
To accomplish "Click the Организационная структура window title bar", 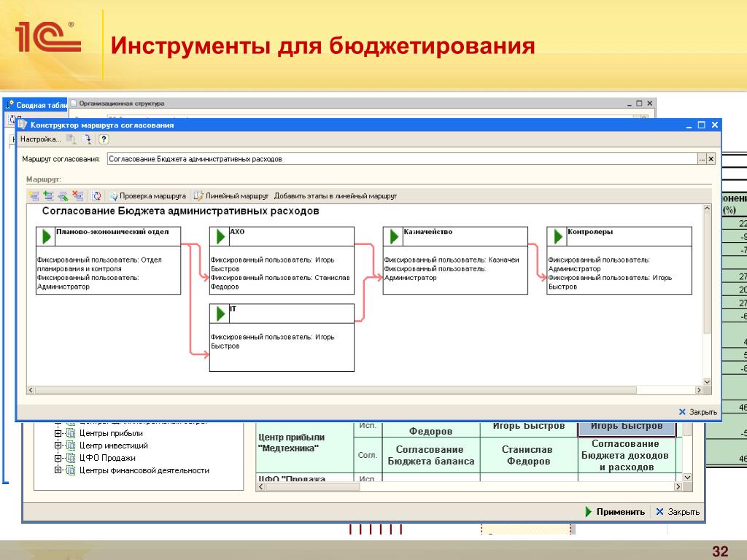I will tap(362, 104).
